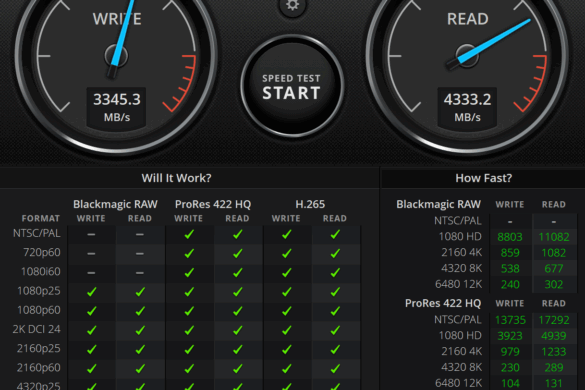Start the speed test
Viewport: 585px width, 390px height.
pos(291,87)
